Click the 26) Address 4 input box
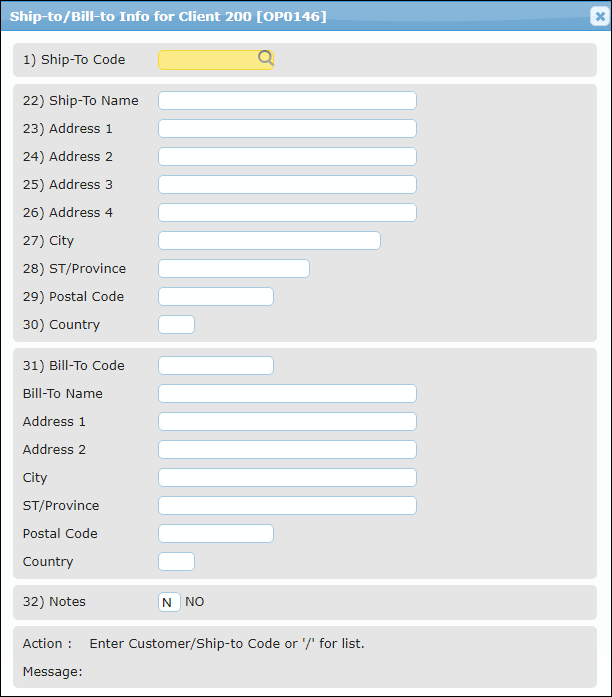Screen dimensions: 612x697 [x=287, y=212]
